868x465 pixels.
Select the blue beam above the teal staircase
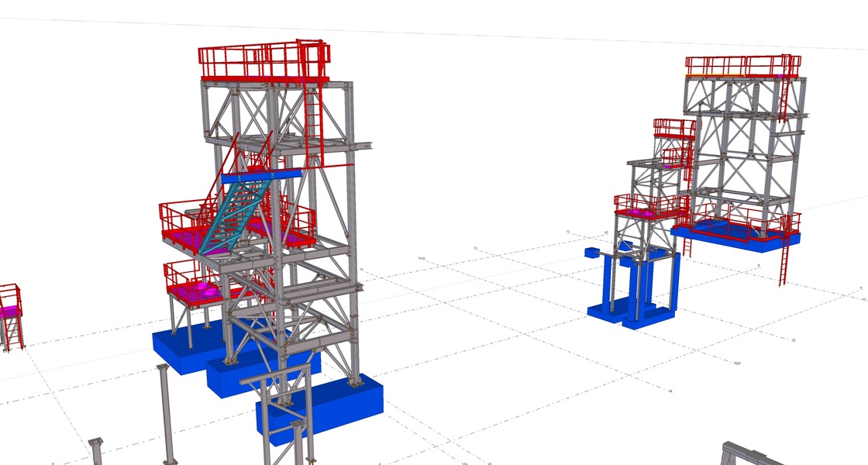click(x=261, y=177)
